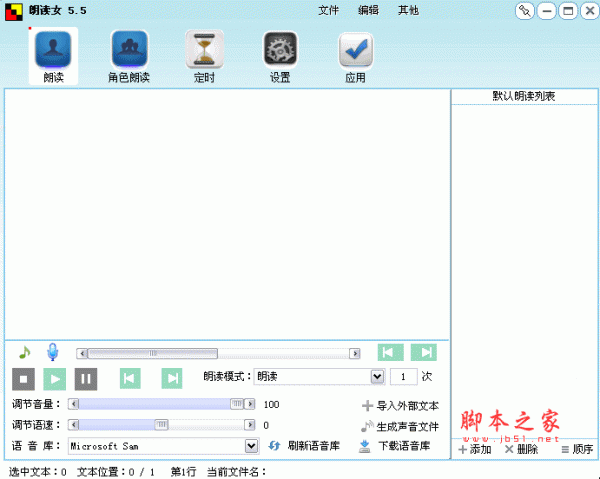Click left arrow of volume slider
The height and width of the screenshot is (479, 600).
(73, 404)
